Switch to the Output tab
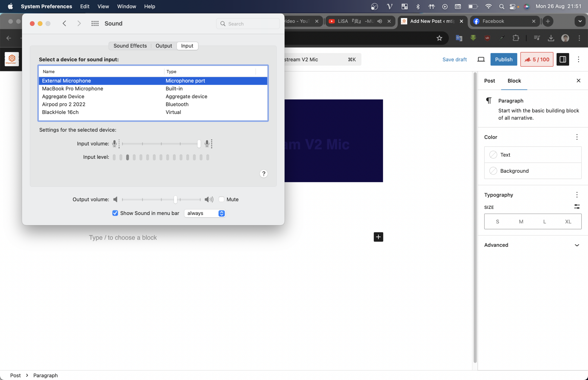The width and height of the screenshot is (588, 380). coord(164,45)
